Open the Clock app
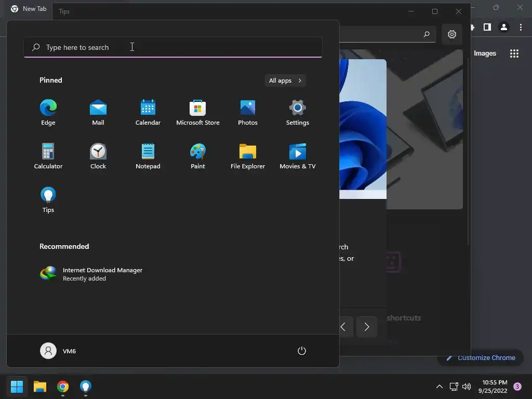532x399 pixels. pos(98,156)
